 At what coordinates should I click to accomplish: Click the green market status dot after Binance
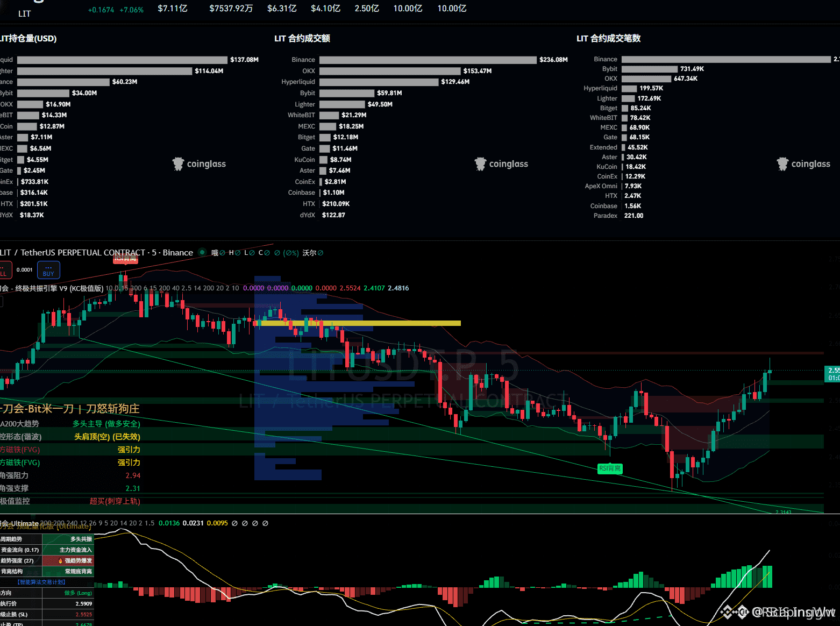(202, 252)
